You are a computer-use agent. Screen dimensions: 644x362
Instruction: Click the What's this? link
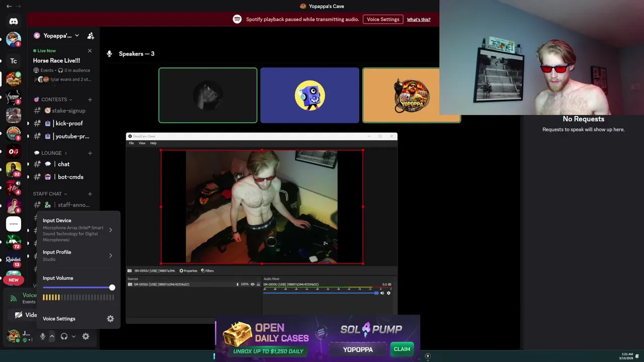point(419,20)
